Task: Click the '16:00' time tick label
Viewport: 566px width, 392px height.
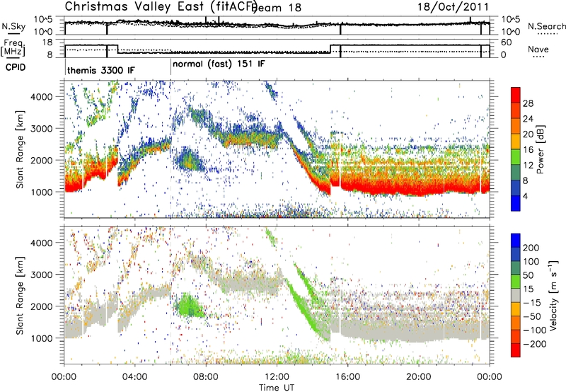Action: pyautogui.click(x=347, y=377)
